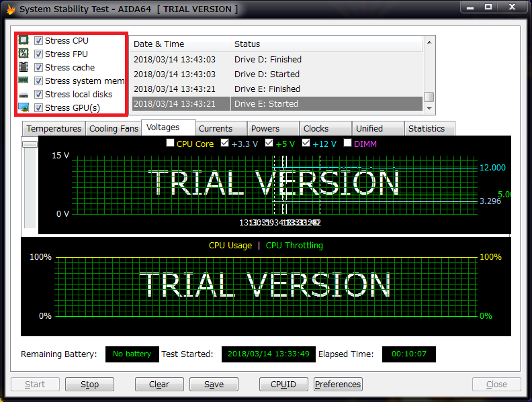The height and width of the screenshot is (402, 532).
Task: Disable the Stress local disks checkbox
Action: click(x=39, y=94)
